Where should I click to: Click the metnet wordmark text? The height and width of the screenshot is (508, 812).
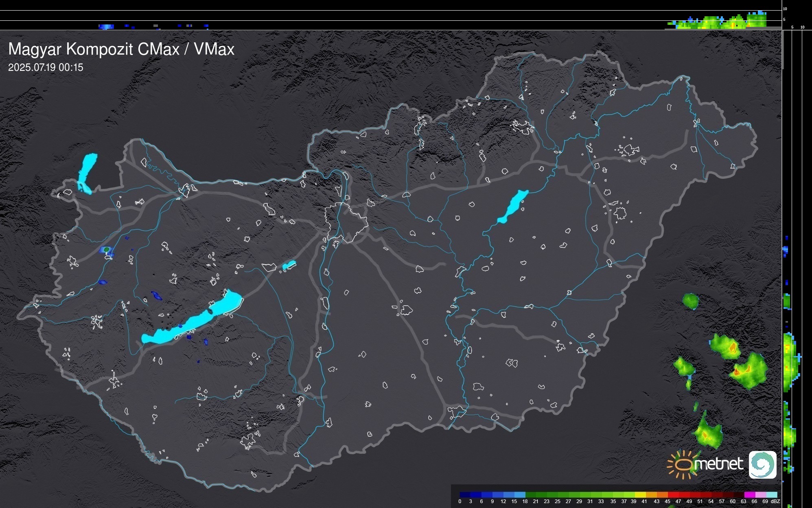(719, 464)
